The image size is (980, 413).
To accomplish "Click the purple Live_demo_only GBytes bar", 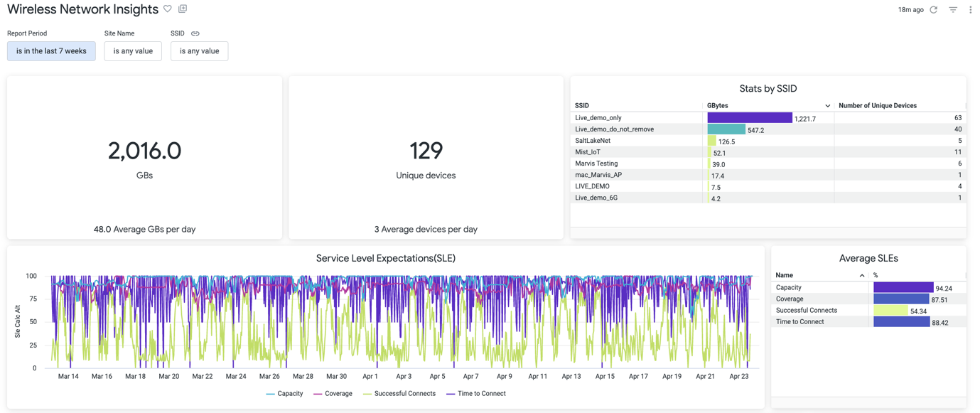I will [x=749, y=118].
